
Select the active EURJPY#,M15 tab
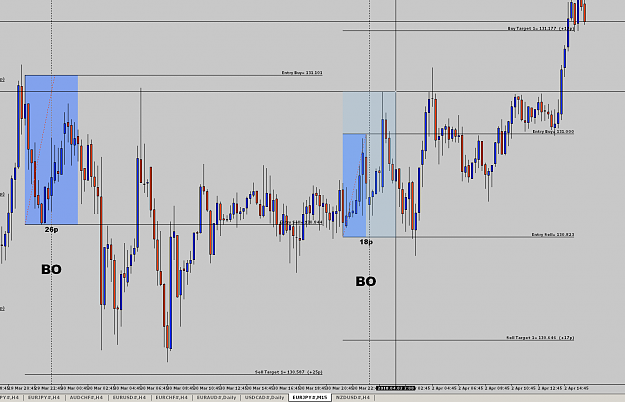pos(310,398)
